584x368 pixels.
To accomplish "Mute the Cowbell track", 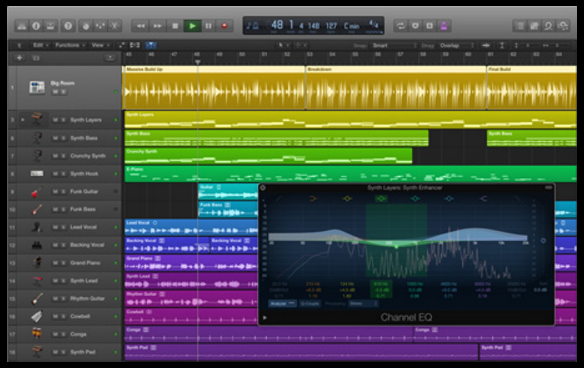I will click(55, 317).
